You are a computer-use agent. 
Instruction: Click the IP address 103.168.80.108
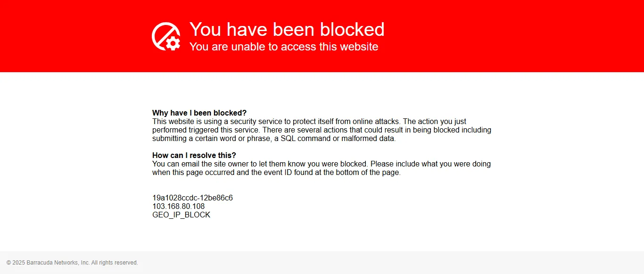click(178, 207)
